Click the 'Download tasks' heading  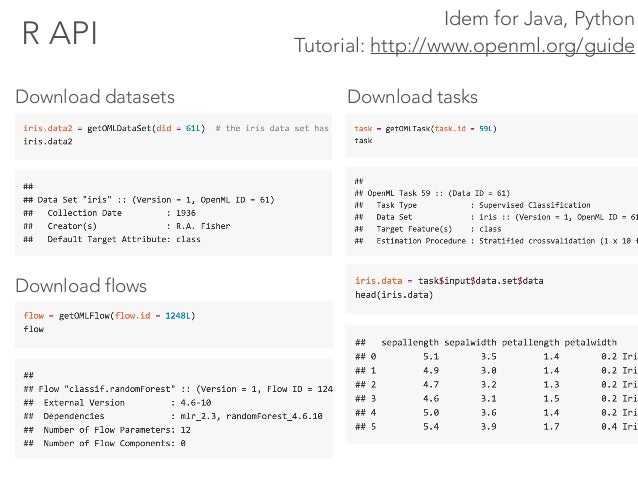[412, 97]
